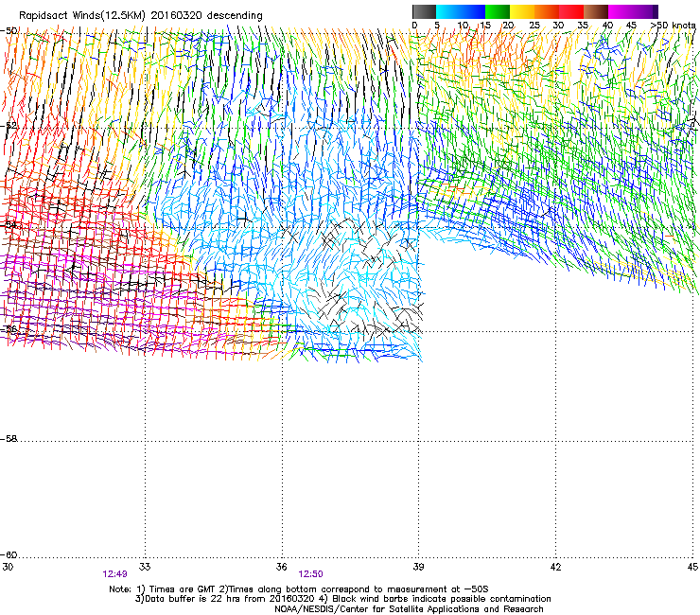Click the purple time stamp 12:50

pos(310,574)
